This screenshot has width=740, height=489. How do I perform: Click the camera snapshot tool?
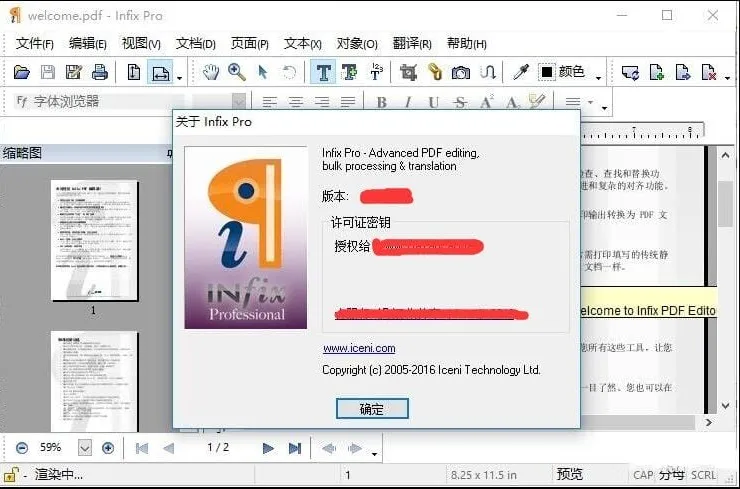[460, 72]
